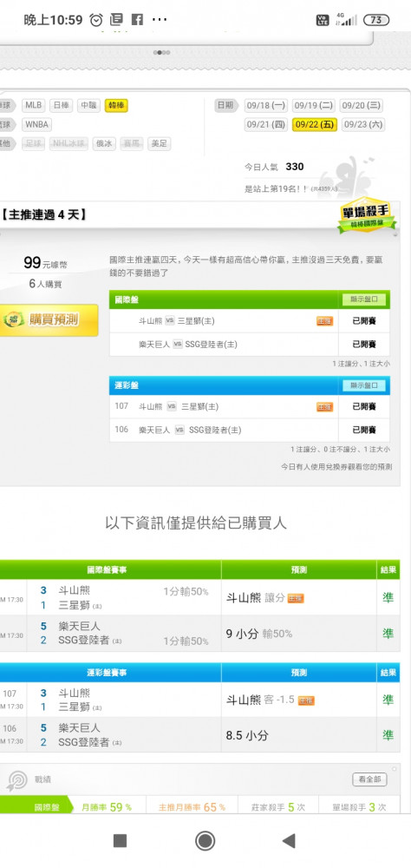The width and height of the screenshot is (411, 868).
Task: Select the MLB league filter
Action: 33,105
